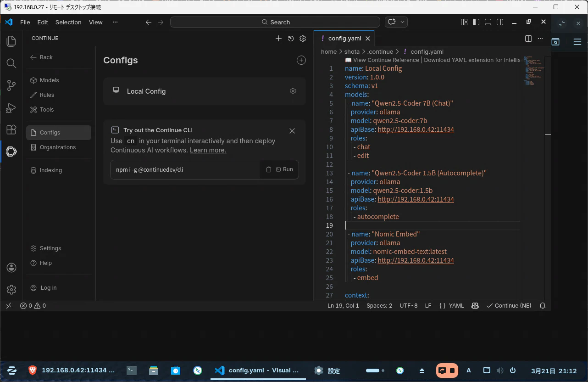
Task: Open Continue (NE) status bar item
Action: coord(509,306)
